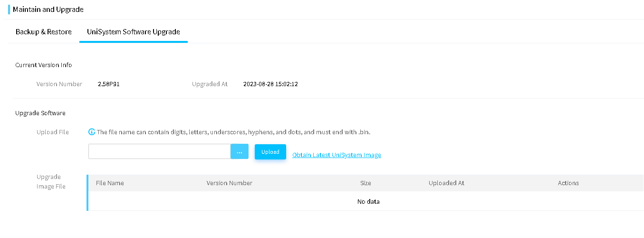Click the Uploaded At column header

[446, 183]
